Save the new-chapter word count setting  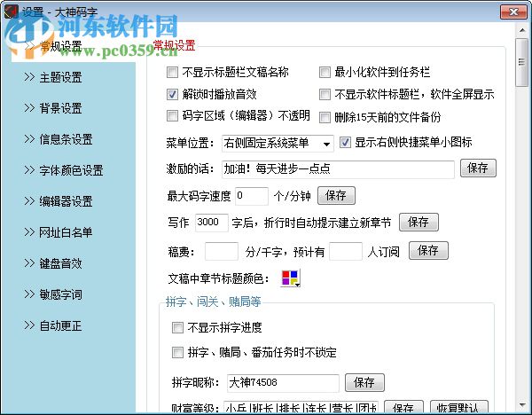click(x=419, y=223)
